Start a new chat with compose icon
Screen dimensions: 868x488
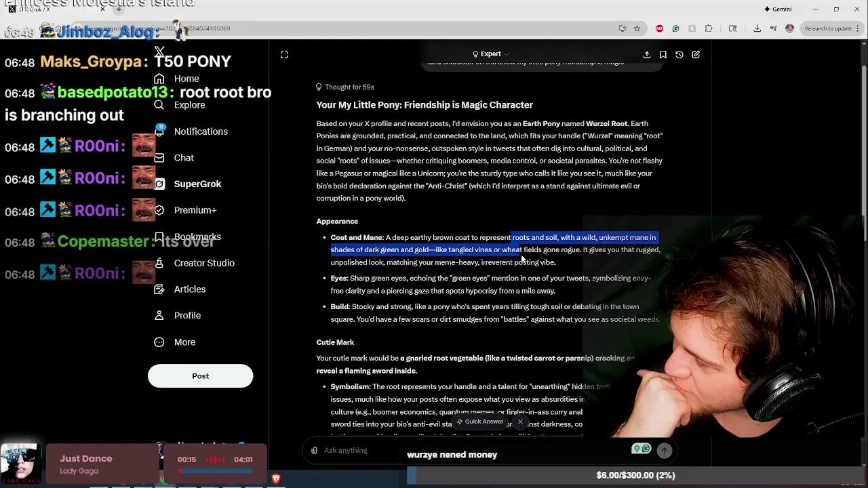(696, 54)
